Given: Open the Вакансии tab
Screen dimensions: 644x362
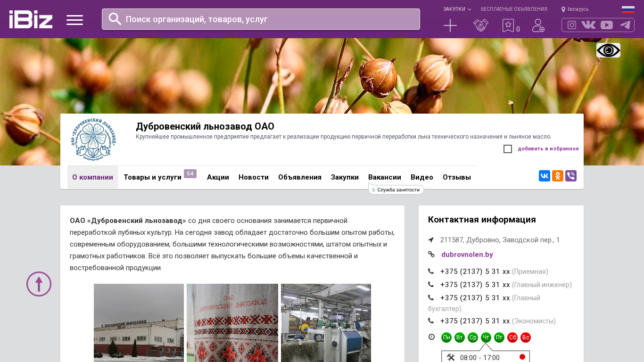Looking at the screenshot, I should [x=385, y=177].
